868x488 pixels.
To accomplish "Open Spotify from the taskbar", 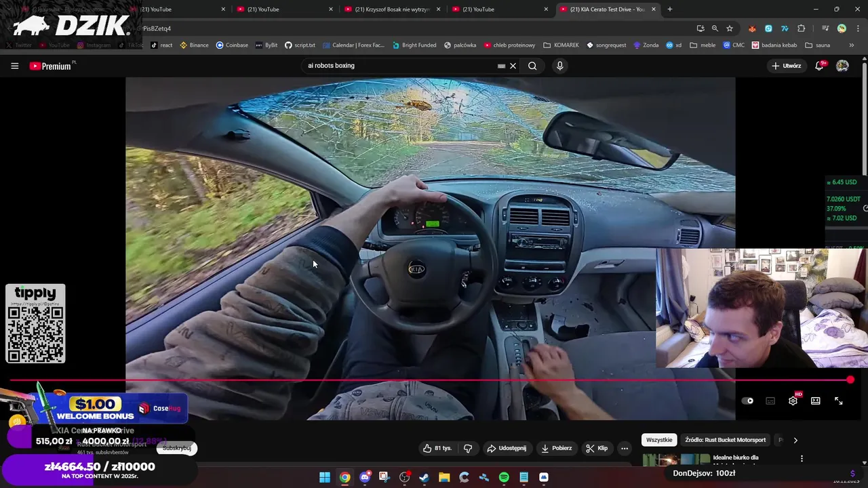I will pos(504,477).
